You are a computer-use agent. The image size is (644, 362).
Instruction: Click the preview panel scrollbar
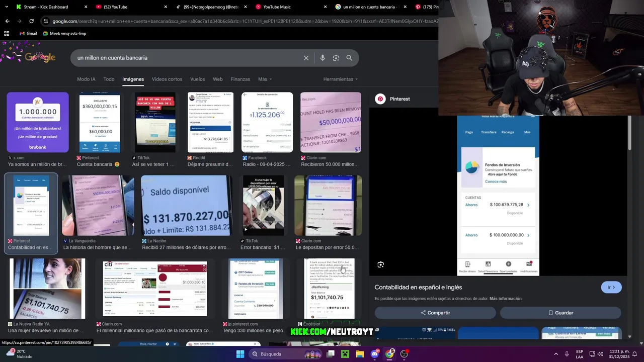coord(629,133)
